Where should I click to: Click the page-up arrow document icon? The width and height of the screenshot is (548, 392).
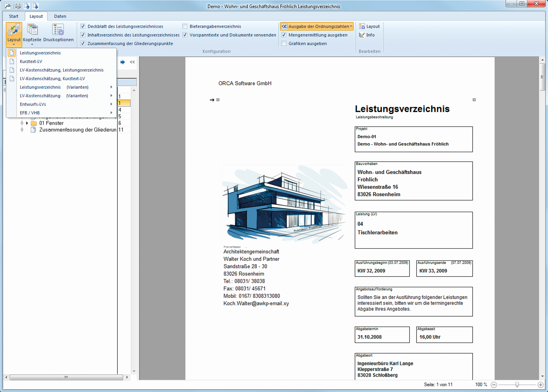tap(27, 6)
